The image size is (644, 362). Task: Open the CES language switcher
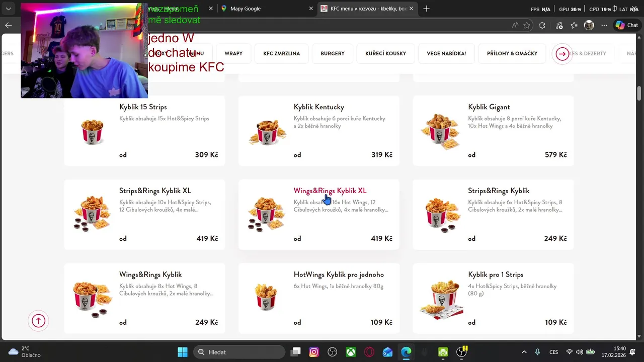[553, 352]
